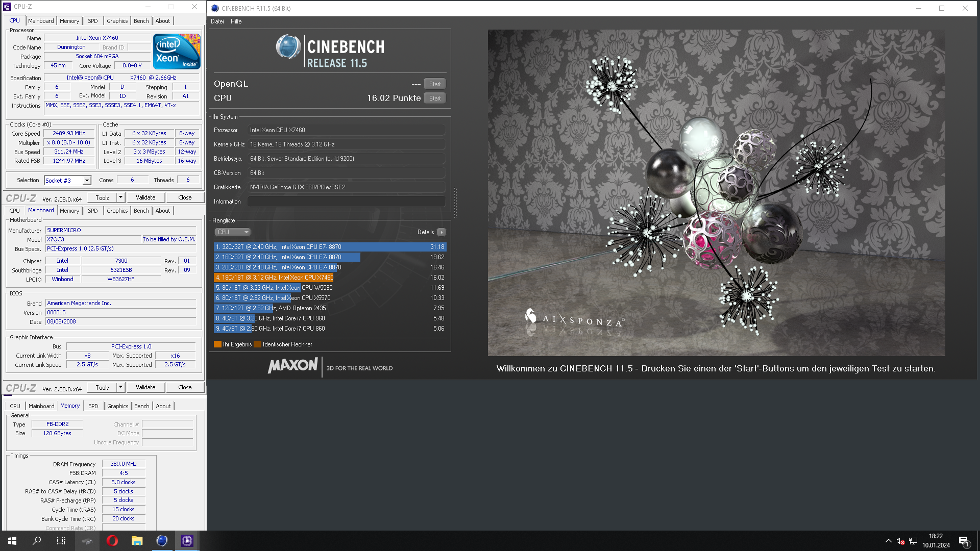
Task: Open Tools dropdown arrow in top CPU-Z
Action: pos(121,197)
